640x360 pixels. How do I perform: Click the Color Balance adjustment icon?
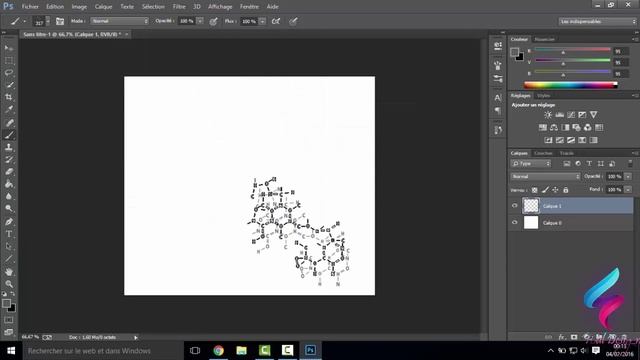point(554,128)
